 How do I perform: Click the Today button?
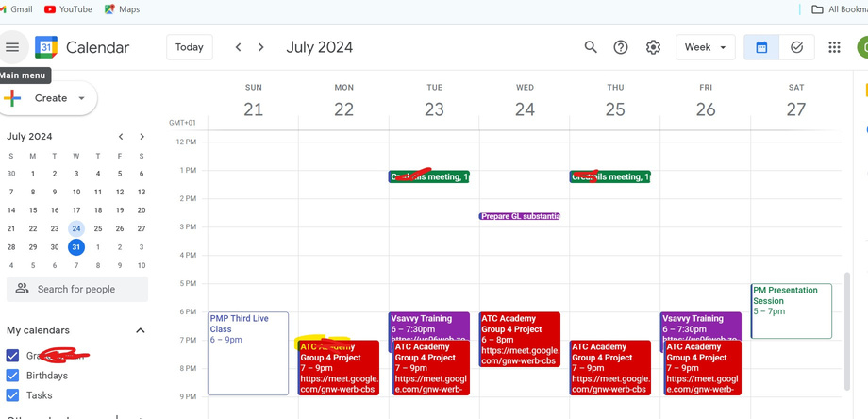click(x=190, y=47)
